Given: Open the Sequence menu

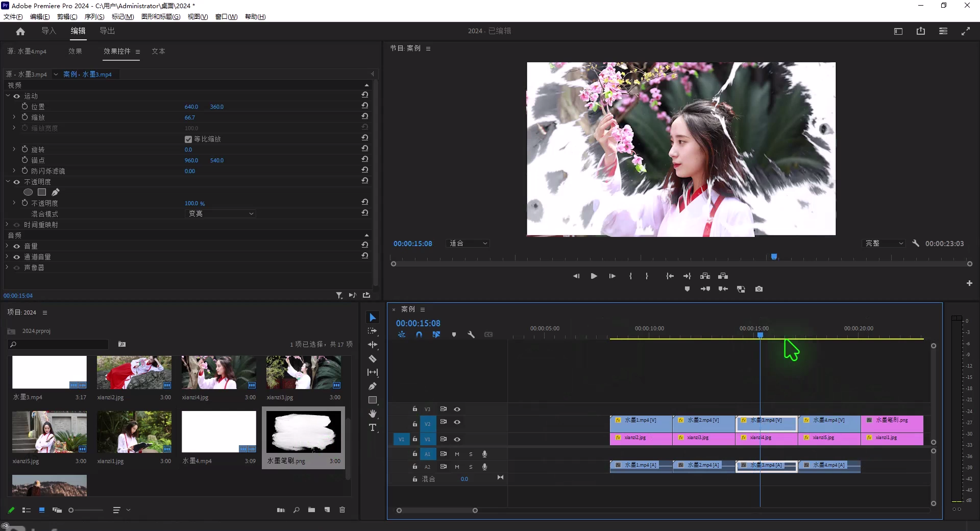Looking at the screenshot, I should [x=94, y=16].
